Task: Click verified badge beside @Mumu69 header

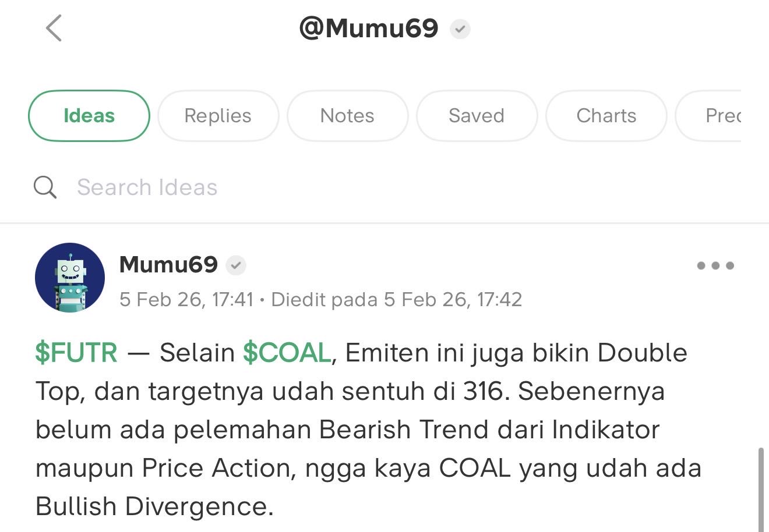Action: click(x=460, y=29)
